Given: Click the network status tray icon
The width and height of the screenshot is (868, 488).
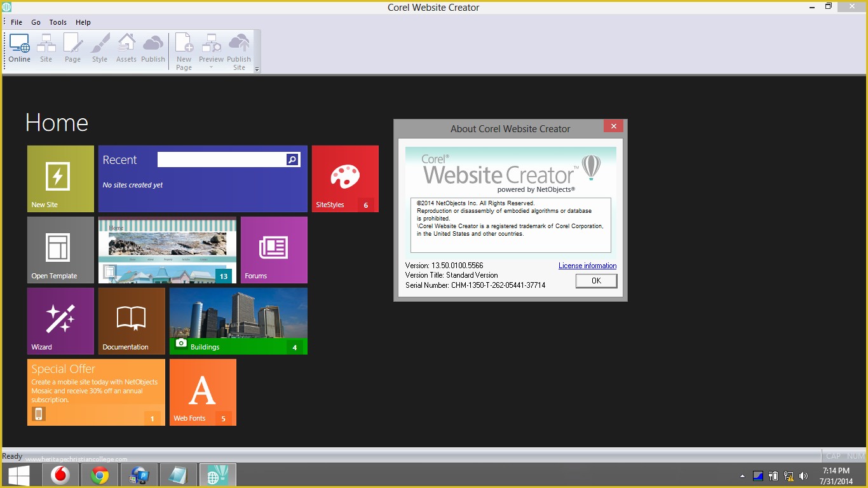Looking at the screenshot, I should (789, 476).
